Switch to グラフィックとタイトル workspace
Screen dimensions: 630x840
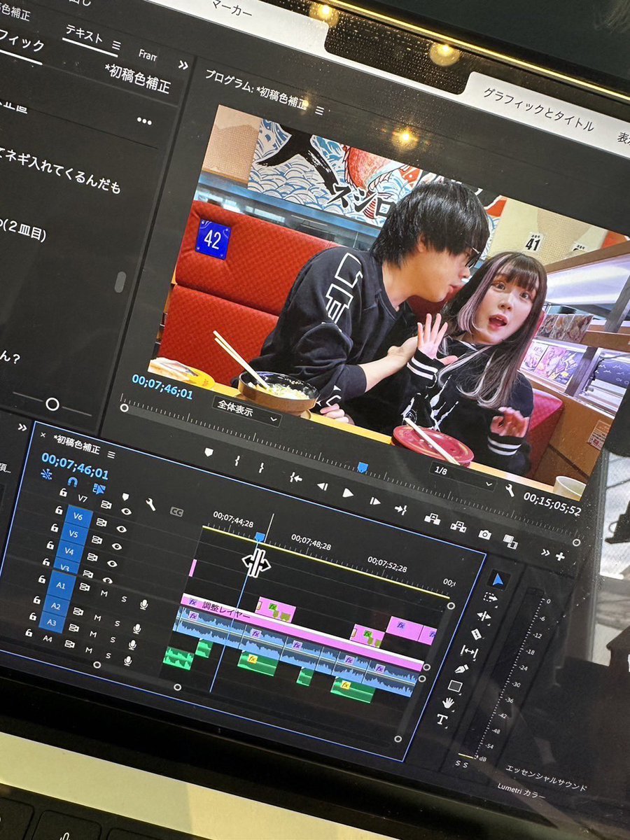pyautogui.click(x=538, y=111)
